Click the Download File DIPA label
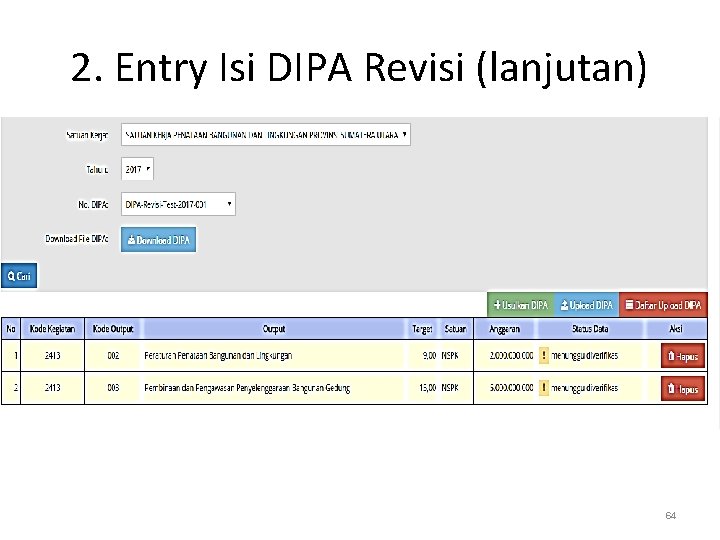This screenshot has height=540, width=720. point(77,239)
